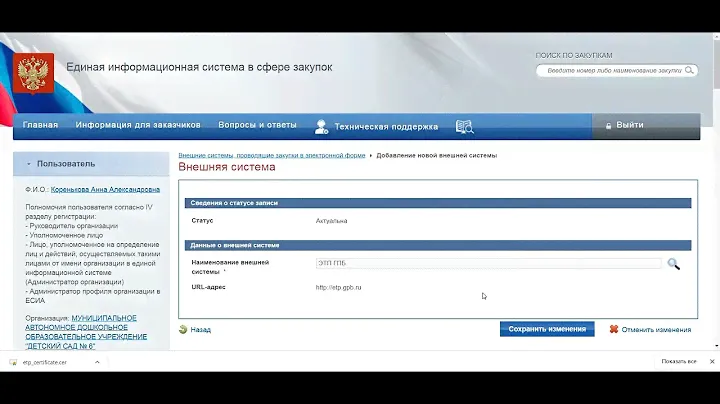The image size is (720, 404).
Task: Open the Главная menu item
Action: [x=40, y=126]
